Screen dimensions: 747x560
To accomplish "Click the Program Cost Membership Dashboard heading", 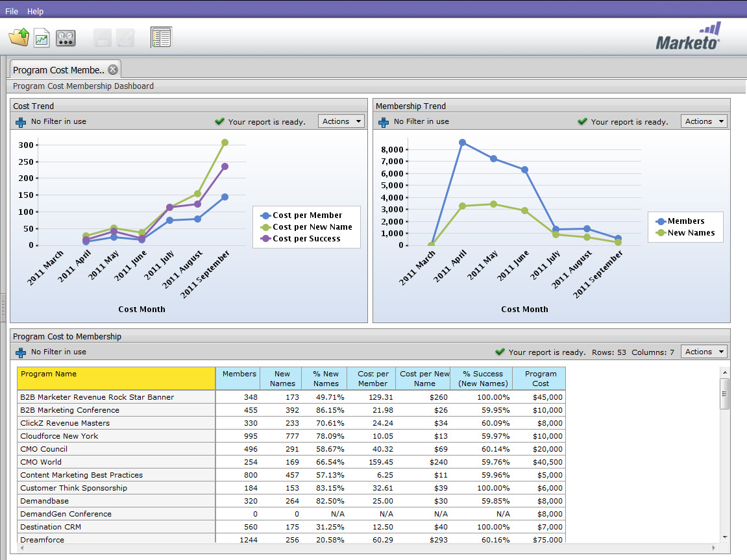I will (83, 86).
